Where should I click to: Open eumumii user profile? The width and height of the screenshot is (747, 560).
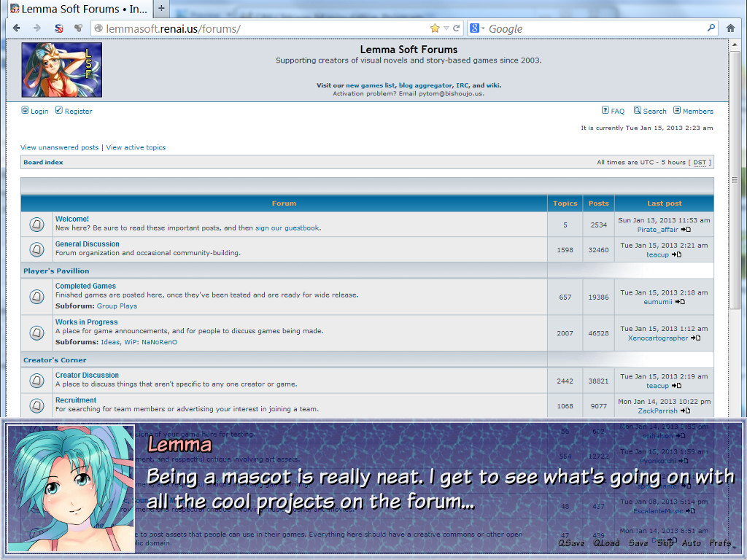pyautogui.click(x=658, y=302)
